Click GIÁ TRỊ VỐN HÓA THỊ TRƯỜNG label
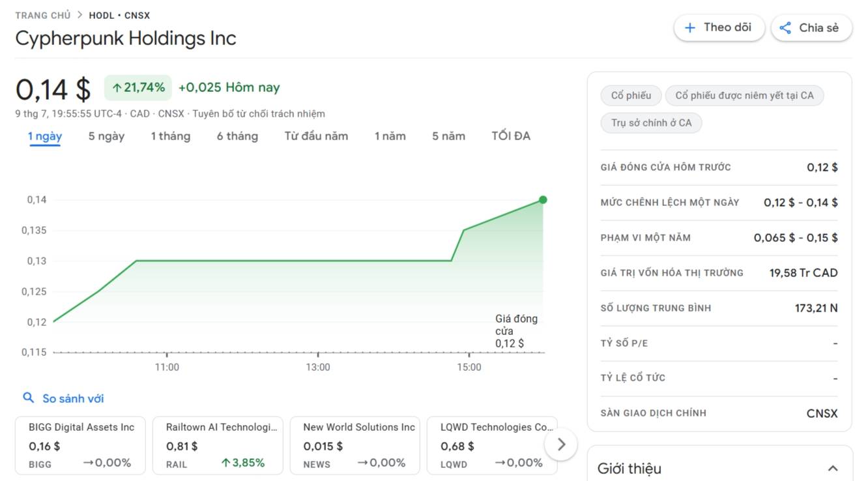 pos(672,273)
